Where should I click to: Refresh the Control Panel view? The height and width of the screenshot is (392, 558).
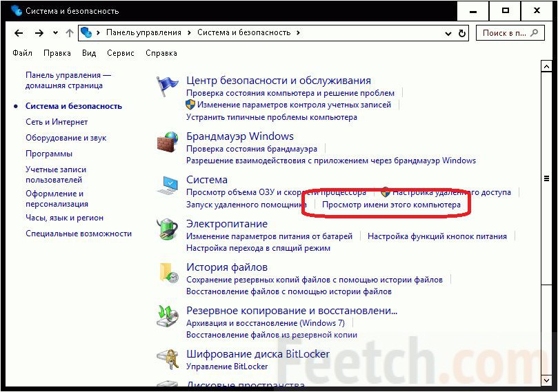point(462,33)
